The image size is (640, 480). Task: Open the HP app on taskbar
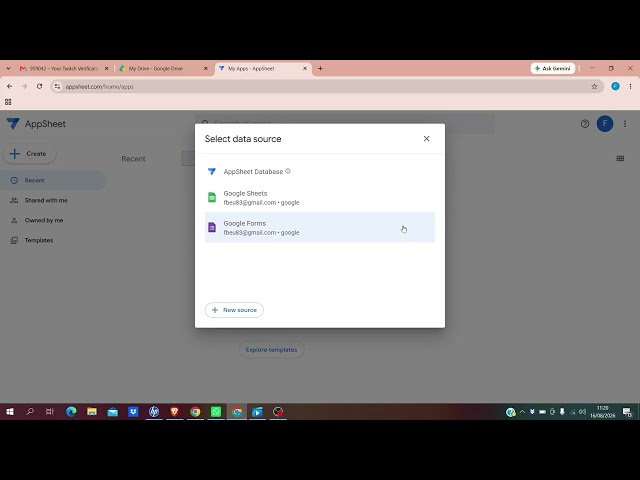(154, 412)
